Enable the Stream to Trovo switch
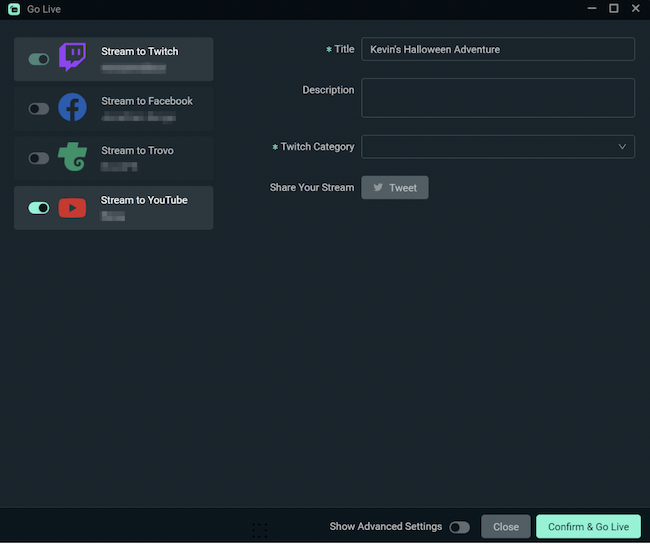This screenshot has height=544, width=650. tap(39, 158)
